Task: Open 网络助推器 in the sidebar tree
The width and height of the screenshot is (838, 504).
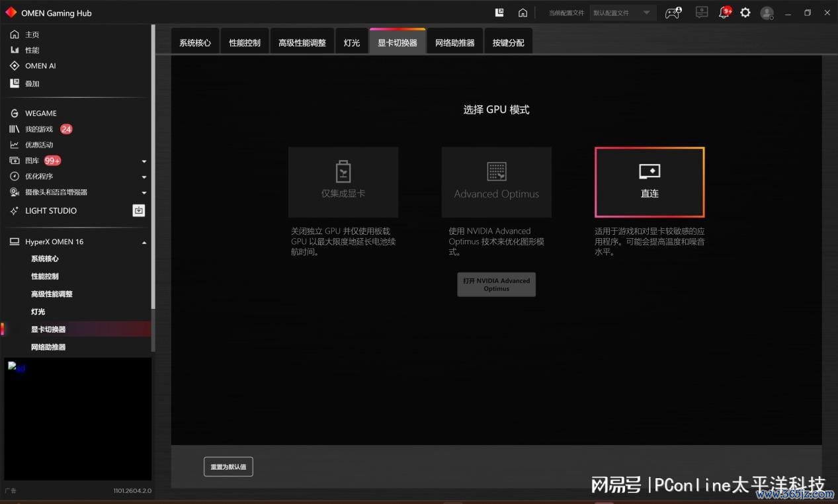Action: [x=48, y=347]
